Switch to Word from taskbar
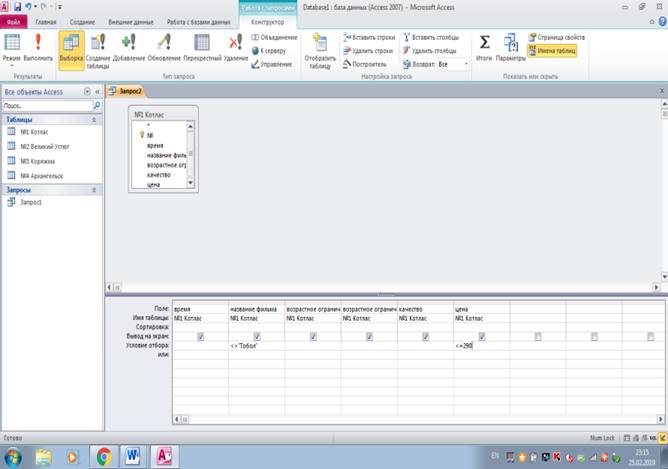This screenshot has width=668, height=469. (x=132, y=457)
